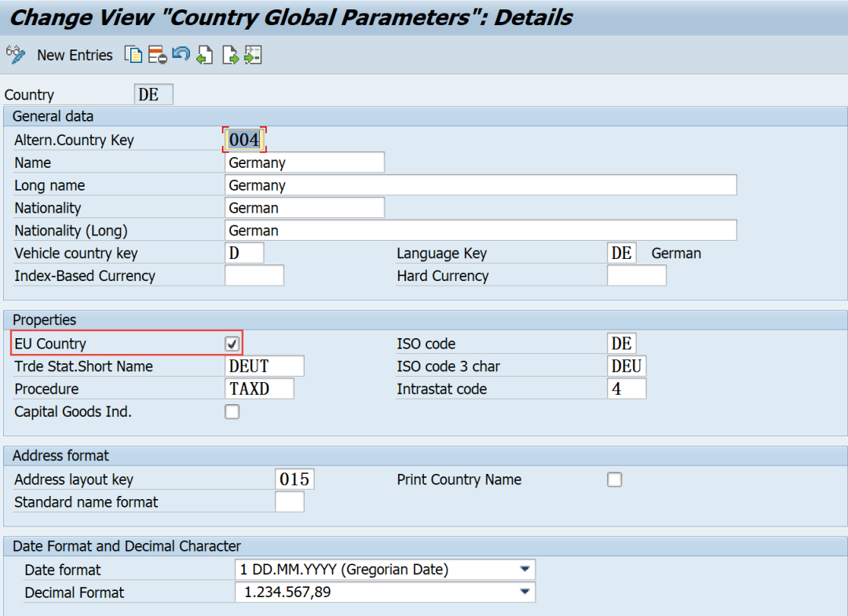This screenshot has width=848, height=616.
Task: Click the Address layout key field
Action: (294, 479)
